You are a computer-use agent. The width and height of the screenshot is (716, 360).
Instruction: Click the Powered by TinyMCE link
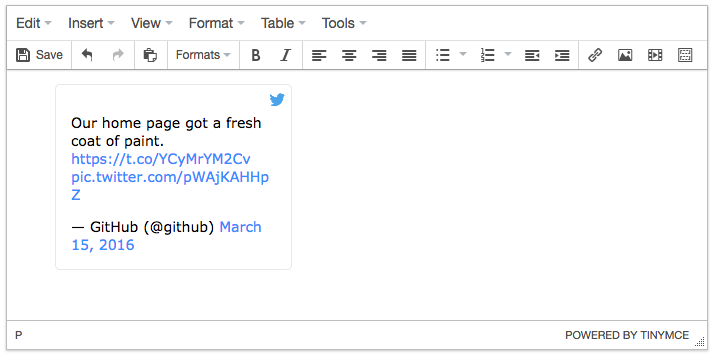tap(627, 335)
